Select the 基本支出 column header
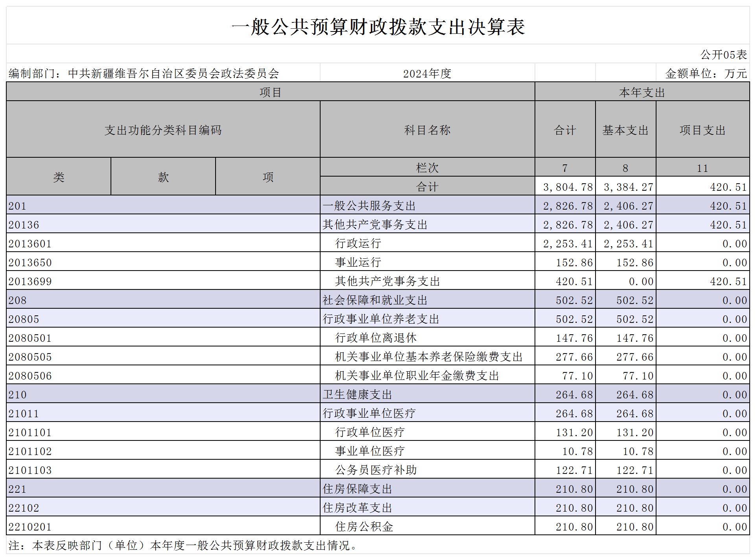Image resolution: width=756 pixels, height=560 pixels. pyautogui.click(x=625, y=130)
